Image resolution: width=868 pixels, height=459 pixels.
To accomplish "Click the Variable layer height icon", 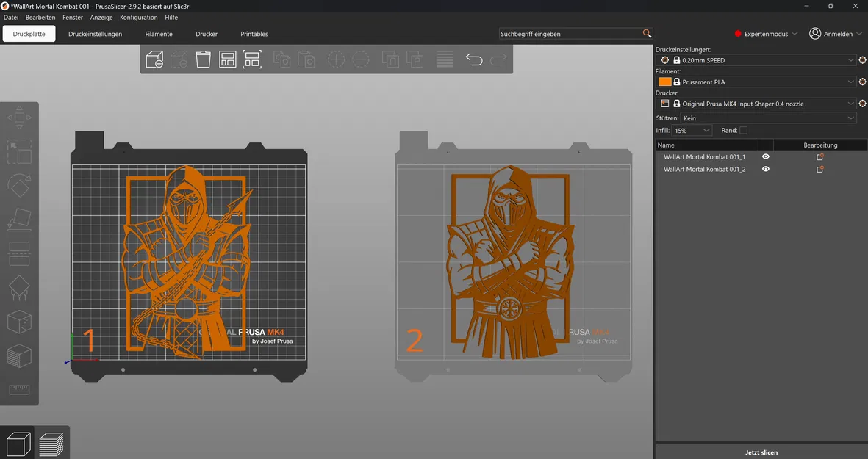I will [x=444, y=59].
